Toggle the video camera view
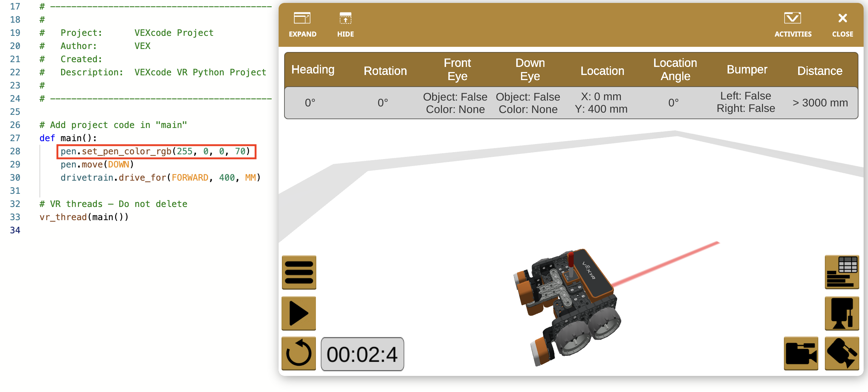Screen dimensions: 868x392 click(801, 354)
